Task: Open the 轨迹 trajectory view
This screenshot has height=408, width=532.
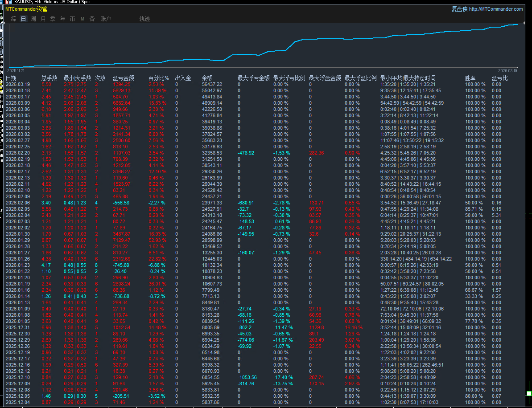Action: 144,19
